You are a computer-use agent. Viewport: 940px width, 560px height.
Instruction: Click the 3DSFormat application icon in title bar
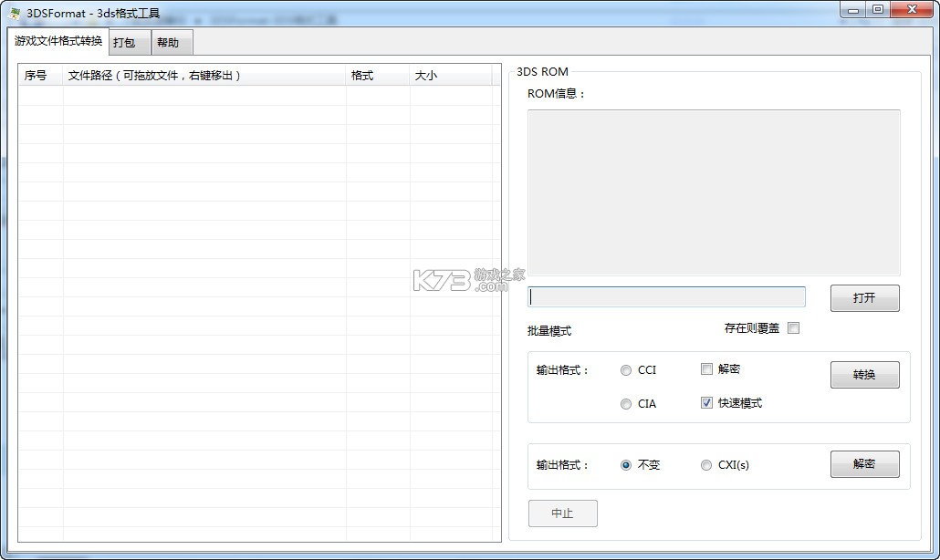coord(13,11)
